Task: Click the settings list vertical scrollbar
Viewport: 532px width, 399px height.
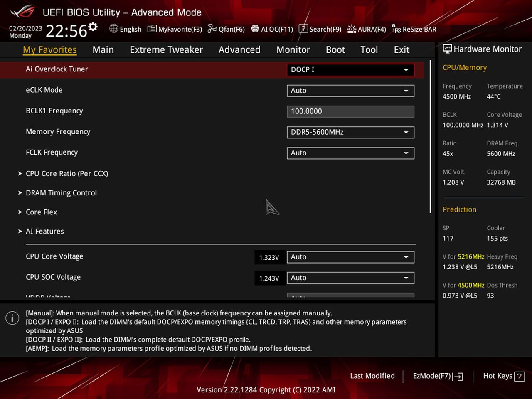Action: tap(431, 137)
